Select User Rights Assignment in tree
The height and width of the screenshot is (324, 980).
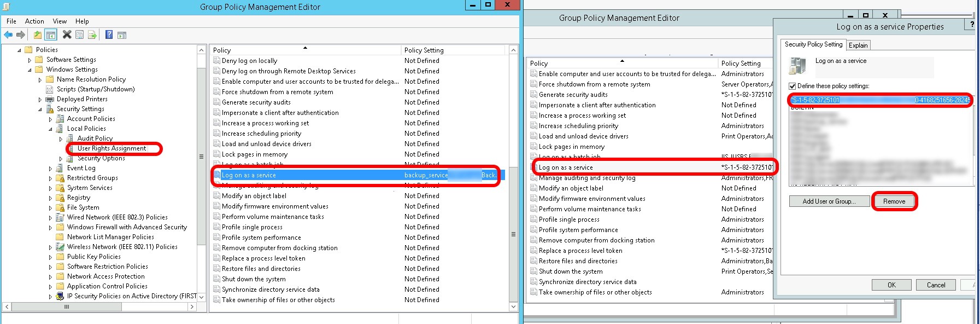(112, 148)
